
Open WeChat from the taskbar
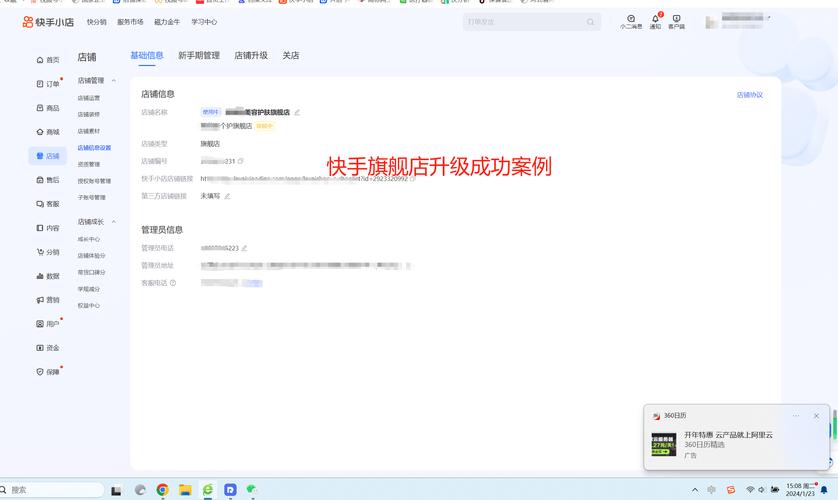pos(252,489)
